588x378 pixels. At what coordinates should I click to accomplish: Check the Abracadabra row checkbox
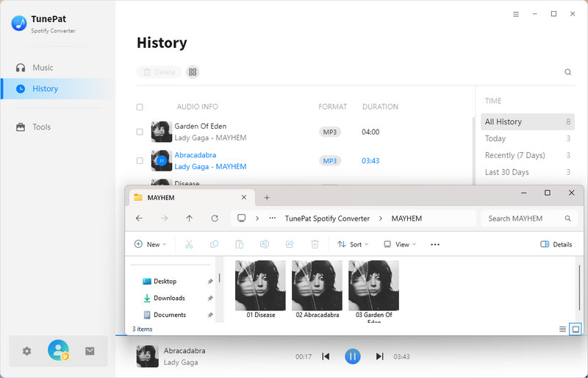click(140, 160)
